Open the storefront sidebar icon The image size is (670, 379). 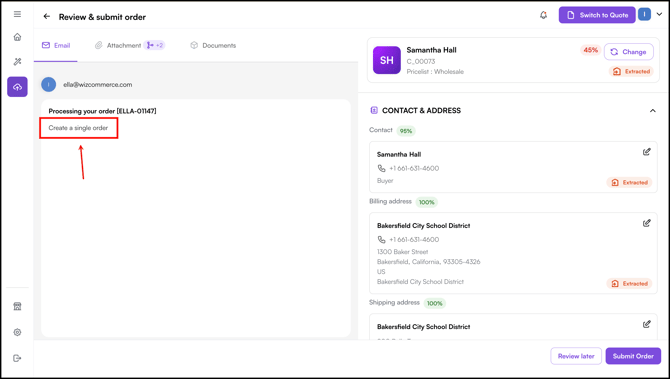[17, 306]
